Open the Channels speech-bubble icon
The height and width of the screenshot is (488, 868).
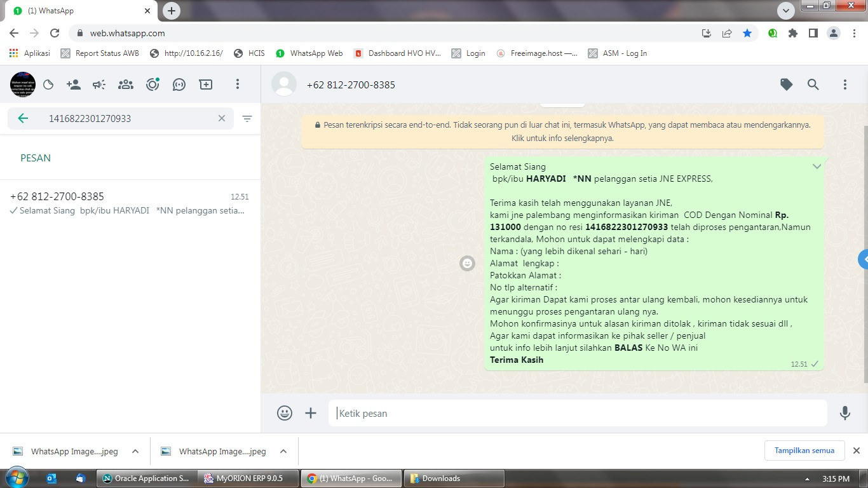[179, 85]
